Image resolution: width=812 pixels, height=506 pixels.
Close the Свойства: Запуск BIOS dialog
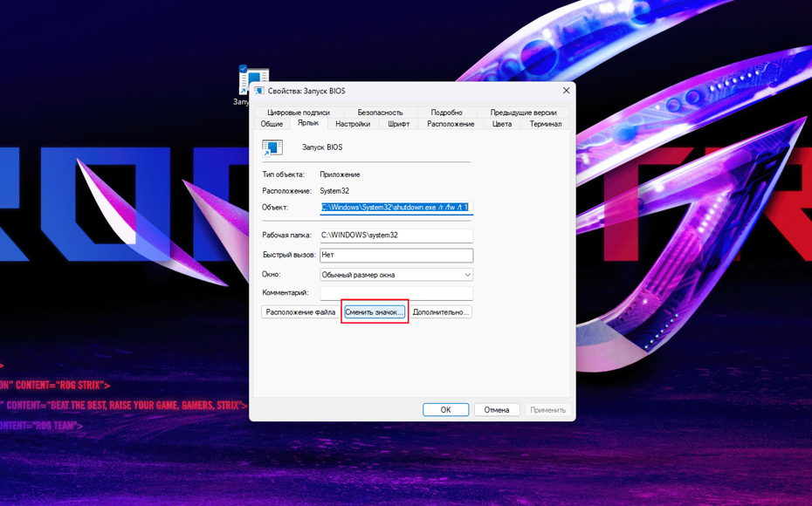(566, 91)
